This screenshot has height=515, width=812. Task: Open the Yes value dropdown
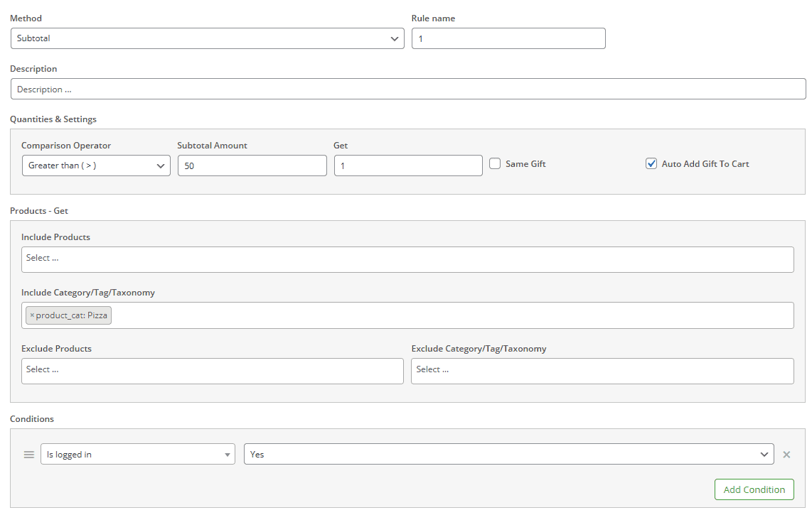point(508,454)
